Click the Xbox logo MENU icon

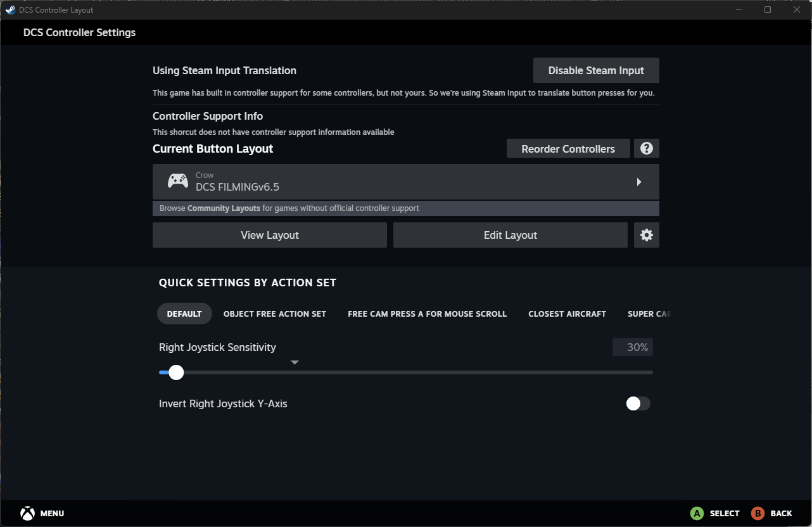[x=27, y=513]
